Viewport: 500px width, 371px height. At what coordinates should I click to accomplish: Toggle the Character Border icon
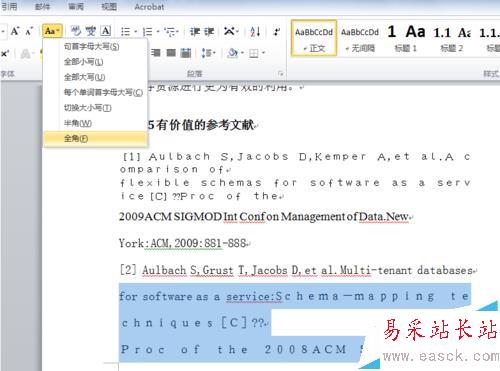click(x=106, y=31)
